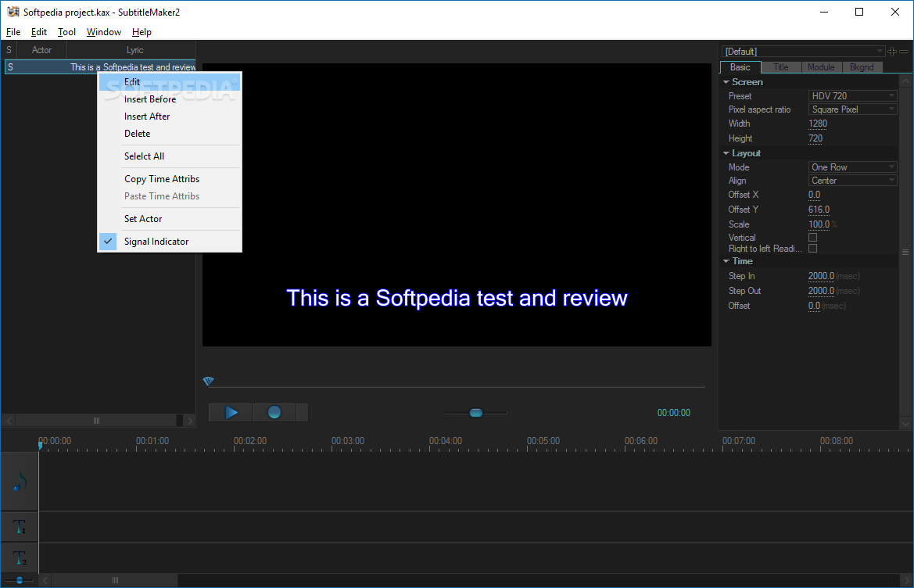Switch to the Module tab

(821, 67)
